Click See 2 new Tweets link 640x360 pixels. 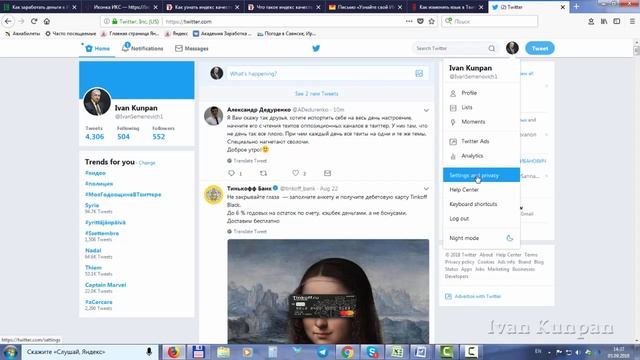(x=316, y=93)
